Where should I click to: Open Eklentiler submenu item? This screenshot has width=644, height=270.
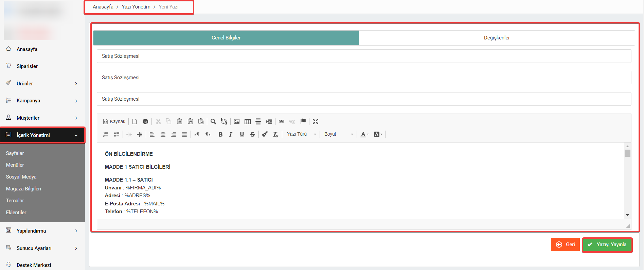16,213
